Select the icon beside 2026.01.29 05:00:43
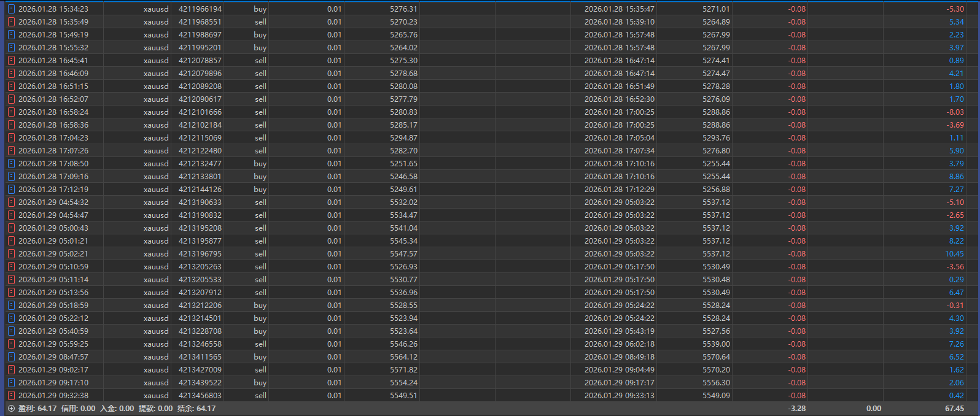 pos(11,228)
